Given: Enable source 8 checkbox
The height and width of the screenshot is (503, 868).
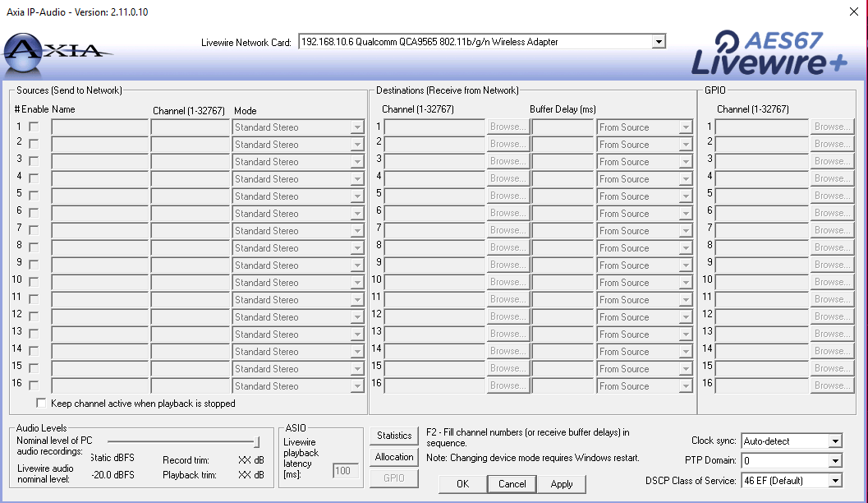Looking at the screenshot, I should 34,247.
